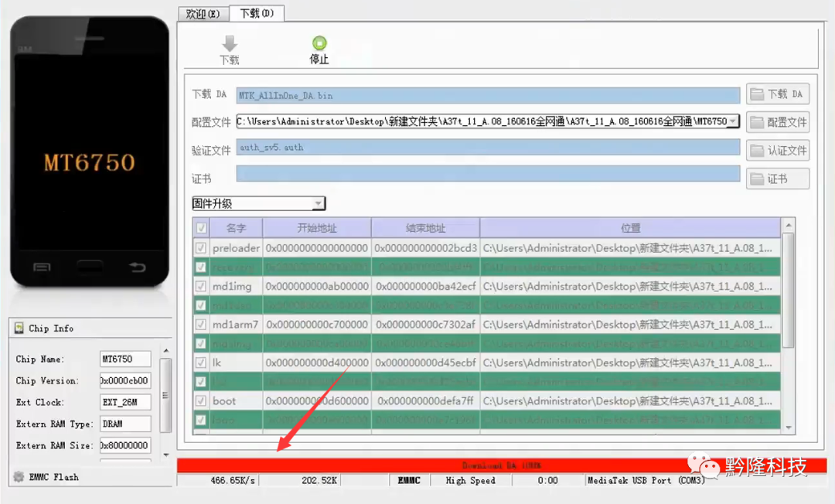Click the MediaTek USB Port (COM3) entry
Viewport: 835px width, 504px height.
point(646,481)
